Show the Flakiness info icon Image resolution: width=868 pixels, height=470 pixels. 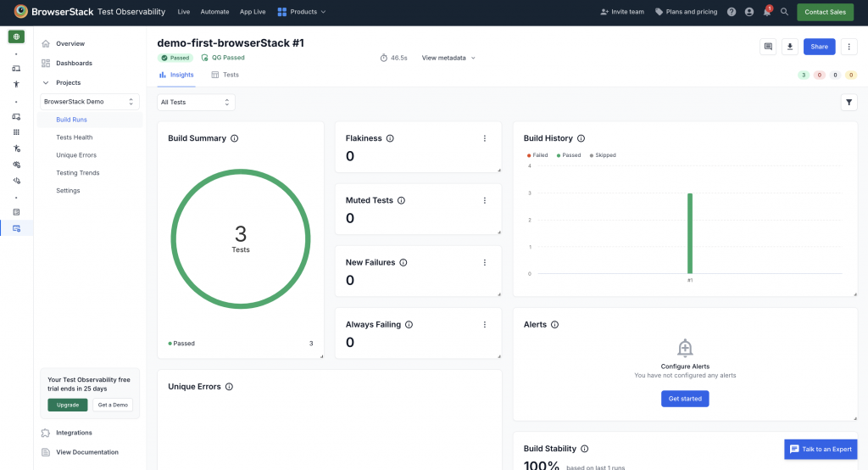(390, 138)
